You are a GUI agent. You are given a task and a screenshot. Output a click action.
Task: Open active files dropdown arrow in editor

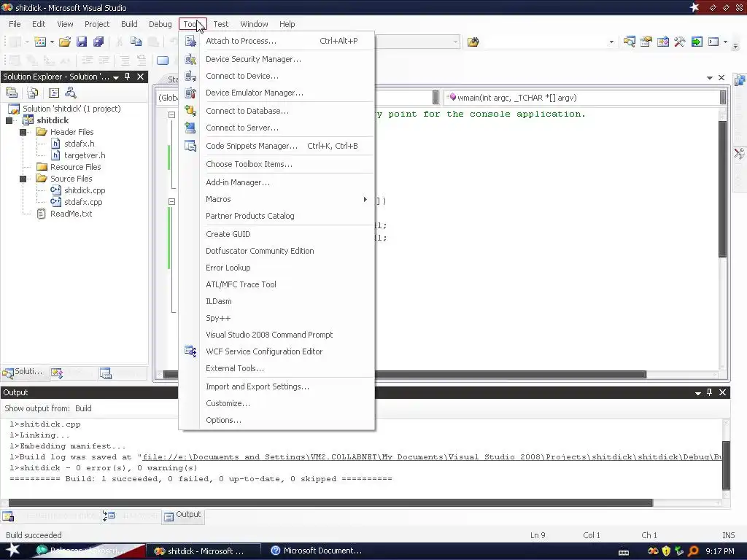pos(709,77)
